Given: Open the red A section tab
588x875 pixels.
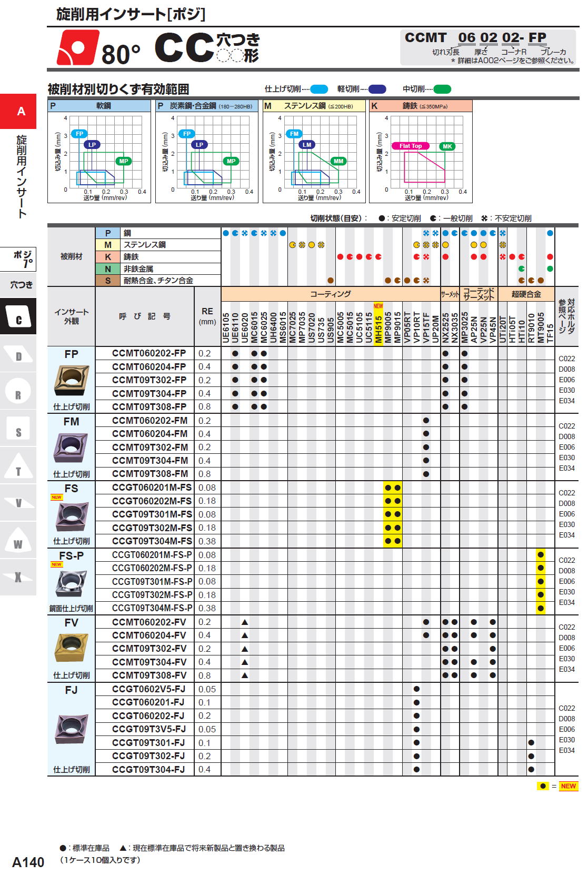Looking at the screenshot, I should point(18,111).
